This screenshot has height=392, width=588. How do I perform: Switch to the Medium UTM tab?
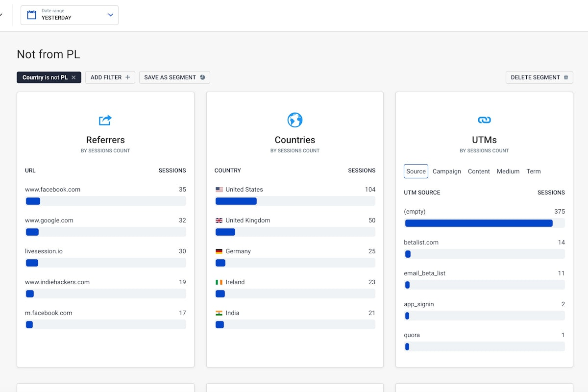508,171
